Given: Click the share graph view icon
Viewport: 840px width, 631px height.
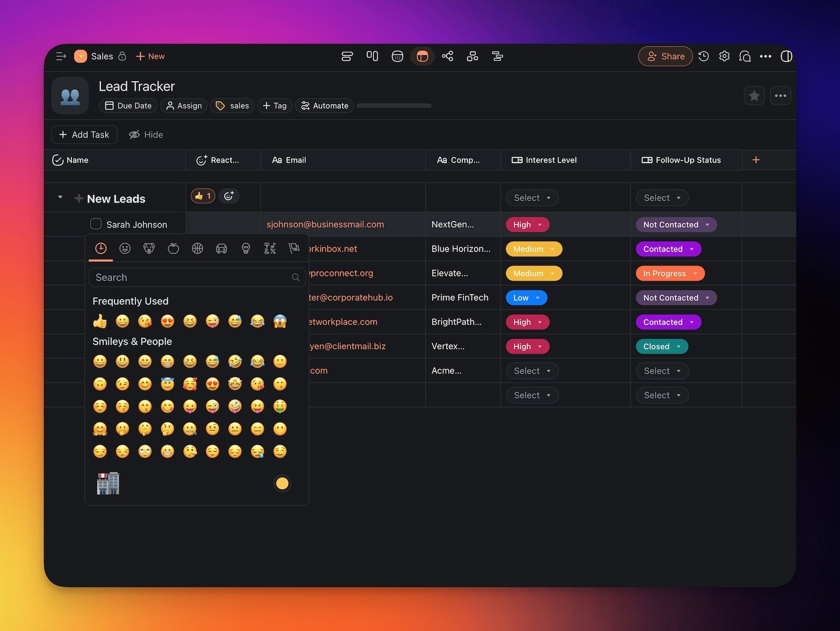Looking at the screenshot, I should tap(447, 56).
